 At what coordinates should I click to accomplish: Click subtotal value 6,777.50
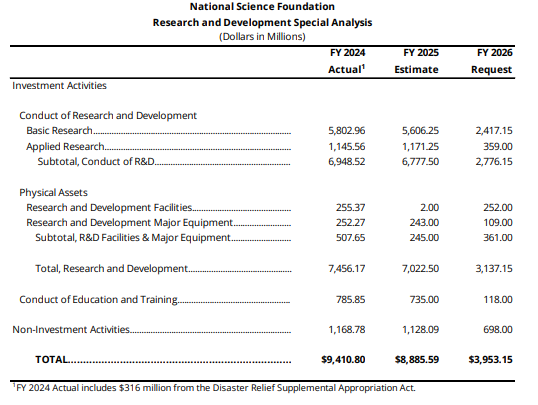pyautogui.click(x=420, y=162)
